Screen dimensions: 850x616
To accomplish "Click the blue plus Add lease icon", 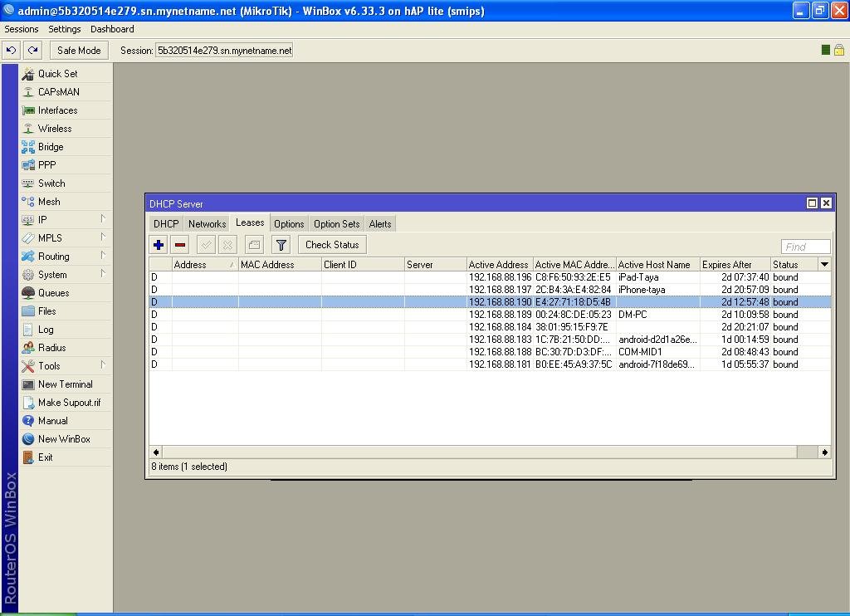I will tap(158, 245).
